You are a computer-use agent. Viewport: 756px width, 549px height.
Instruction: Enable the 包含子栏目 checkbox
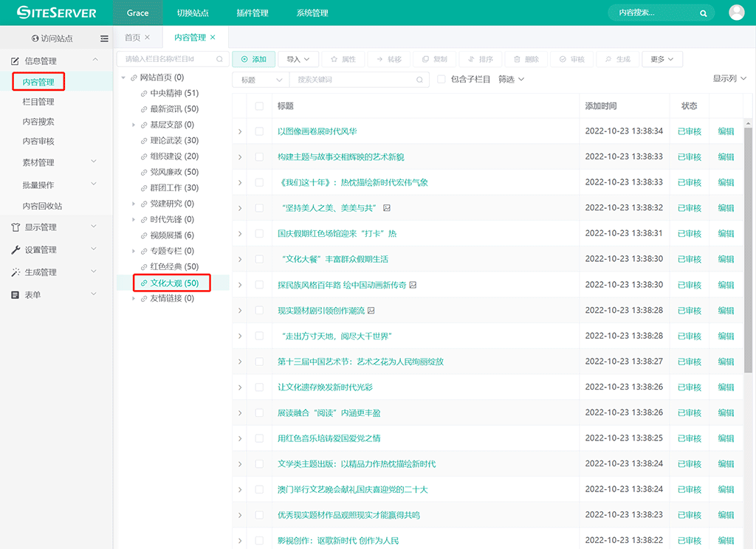tap(441, 80)
